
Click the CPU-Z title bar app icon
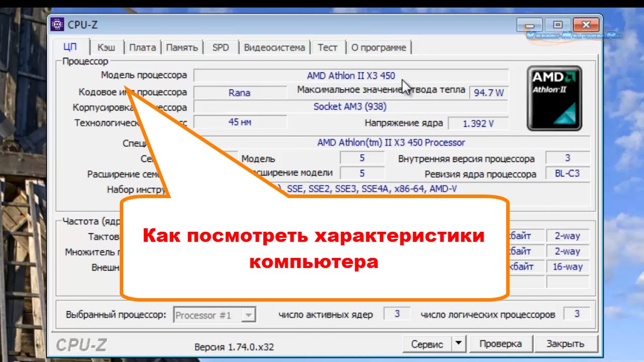click(58, 25)
